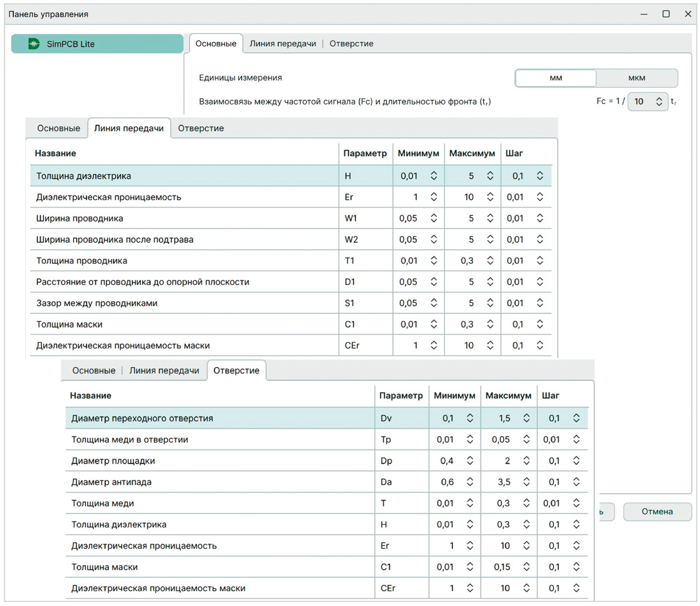
Task: Select SimPCB Lite in the sidebar
Action: (97, 44)
